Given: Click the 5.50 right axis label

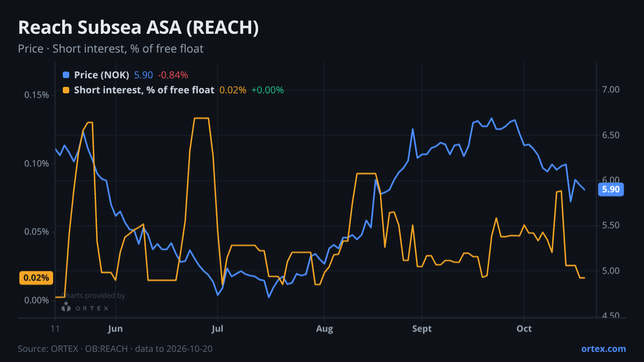Looking at the screenshot, I should (x=611, y=226).
